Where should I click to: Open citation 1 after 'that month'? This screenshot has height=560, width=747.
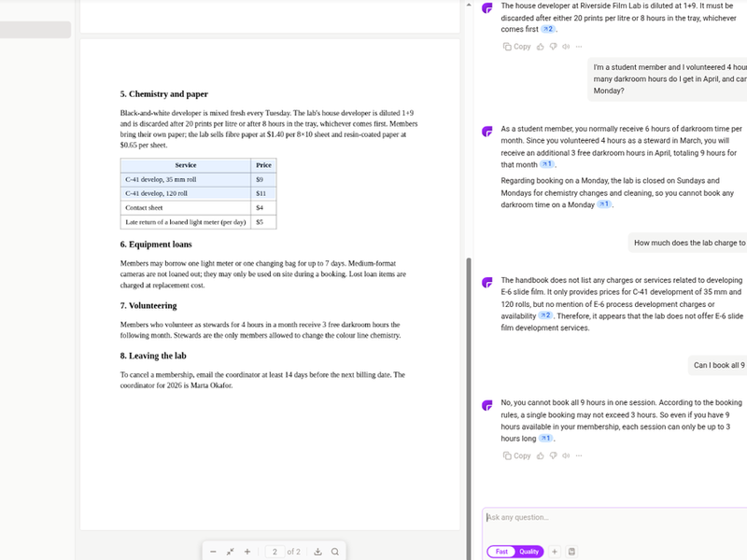click(547, 164)
